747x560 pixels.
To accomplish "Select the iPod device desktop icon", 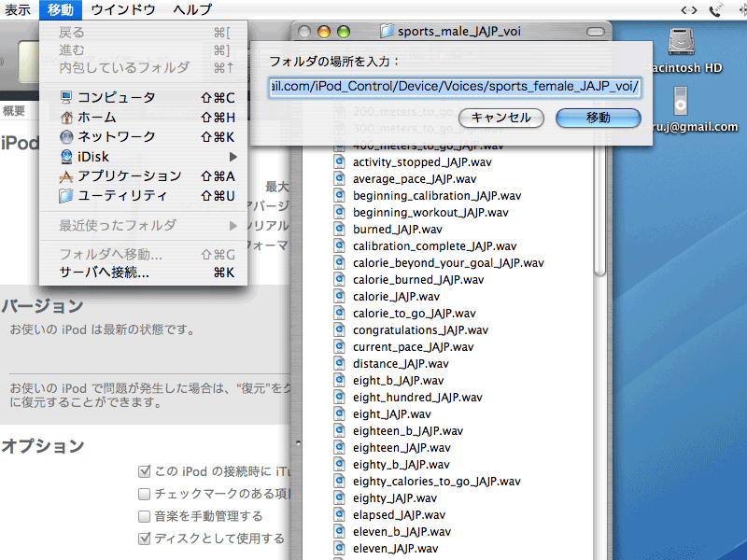I will pyautogui.click(x=682, y=101).
